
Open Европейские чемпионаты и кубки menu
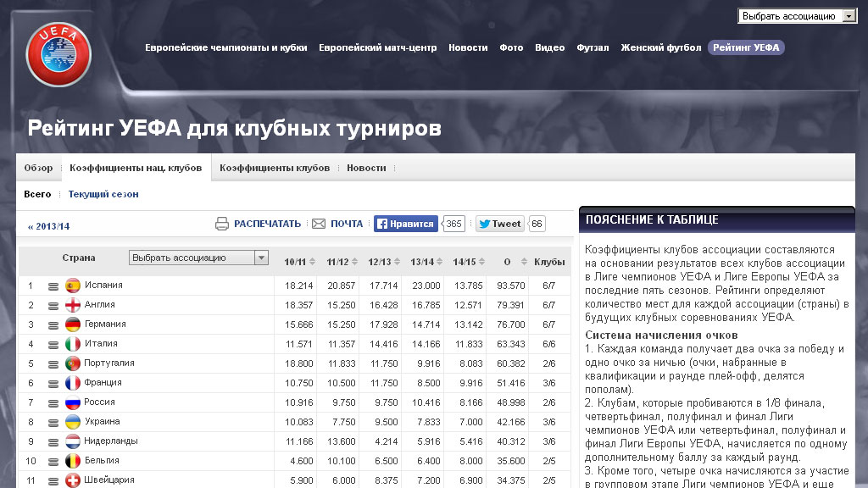(225, 47)
